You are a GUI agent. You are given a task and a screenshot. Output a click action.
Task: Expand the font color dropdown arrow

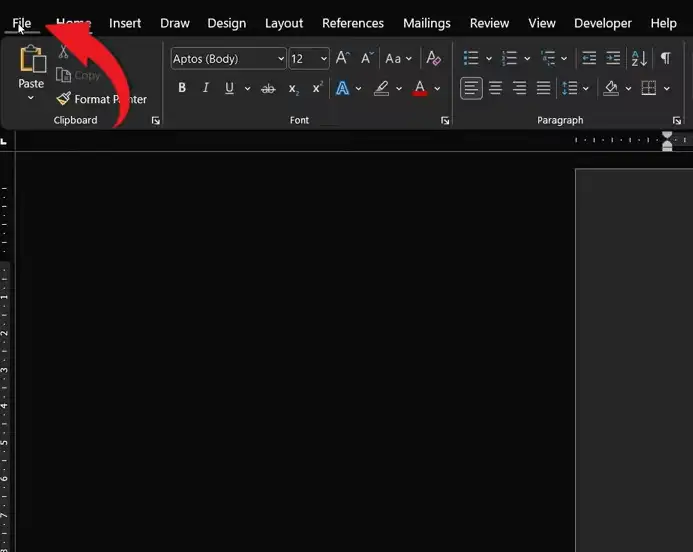pos(437,88)
